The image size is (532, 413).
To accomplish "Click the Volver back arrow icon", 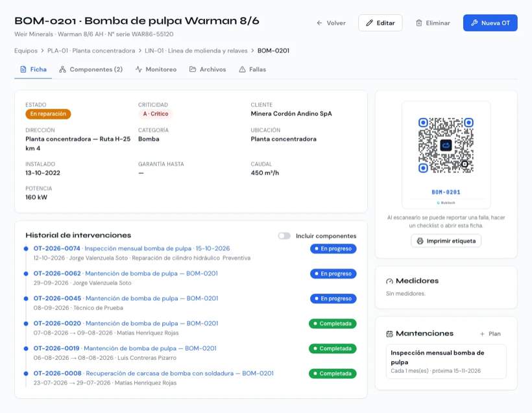I will [x=319, y=23].
